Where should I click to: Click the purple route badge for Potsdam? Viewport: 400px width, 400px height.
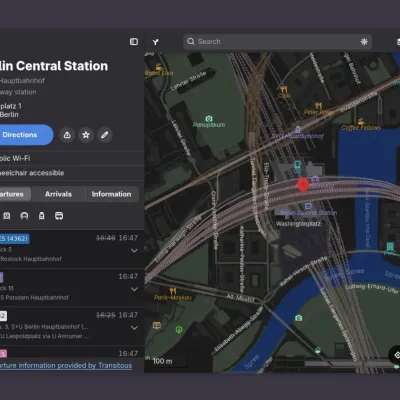point(2,277)
